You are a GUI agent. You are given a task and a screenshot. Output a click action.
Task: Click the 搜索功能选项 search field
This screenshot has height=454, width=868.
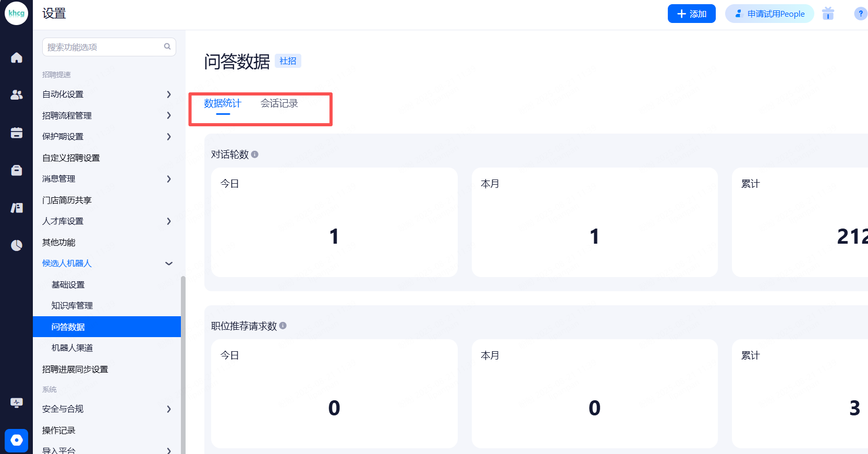click(104, 47)
